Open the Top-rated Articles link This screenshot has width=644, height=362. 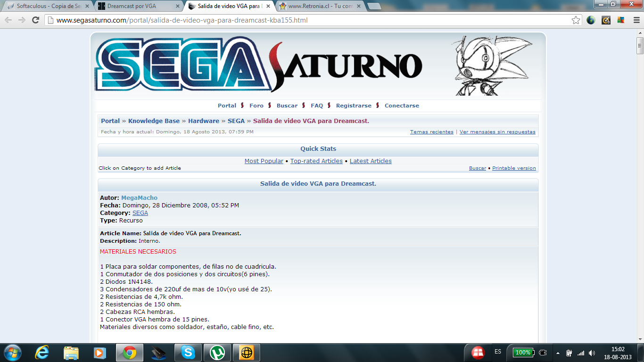[x=316, y=161]
